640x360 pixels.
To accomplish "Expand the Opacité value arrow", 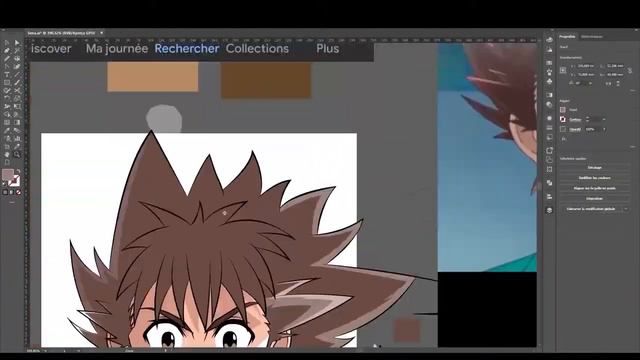I will [x=604, y=129].
